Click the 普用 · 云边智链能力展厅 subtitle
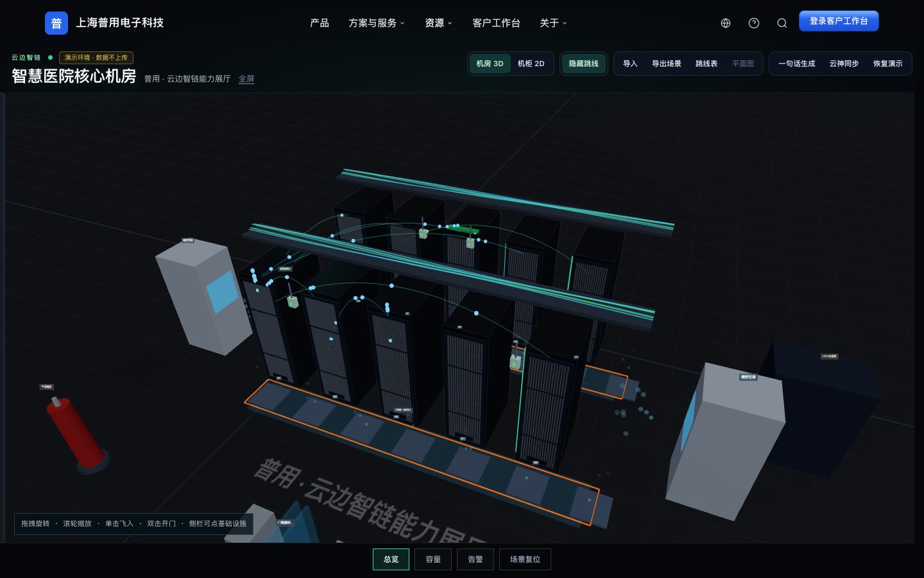Viewport: 924px width, 578px height. pos(187,79)
